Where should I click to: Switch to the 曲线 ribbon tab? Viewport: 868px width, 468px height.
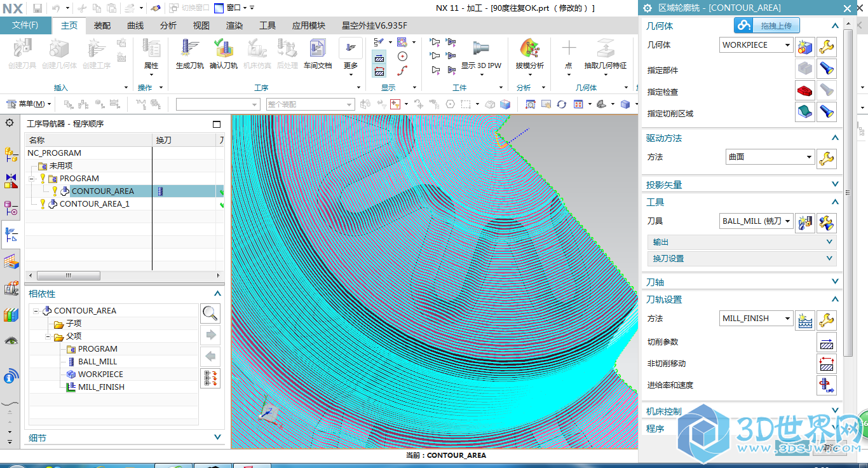[x=135, y=25]
